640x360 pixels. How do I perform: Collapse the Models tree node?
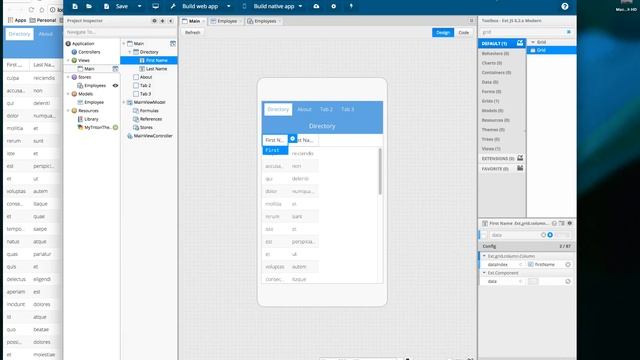pyautogui.click(x=68, y=94)
